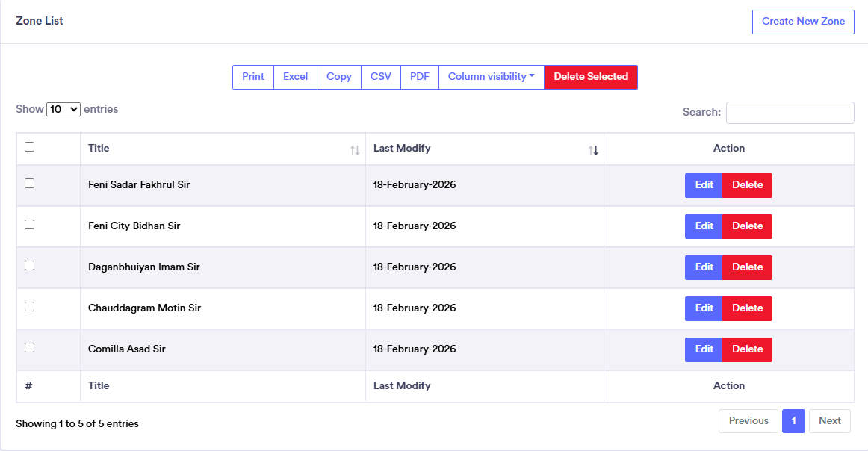Open the Create New Zone form

803,22
